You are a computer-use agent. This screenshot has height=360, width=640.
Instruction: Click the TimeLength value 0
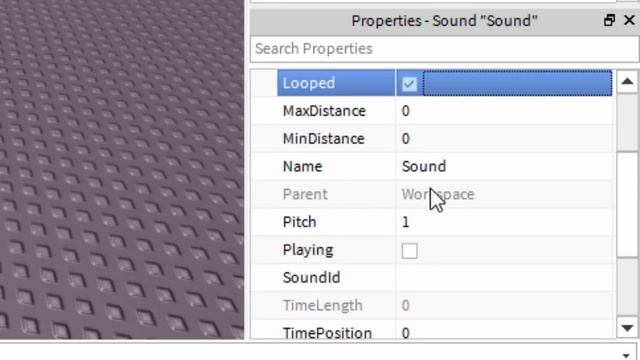click(x=405, y=305)
